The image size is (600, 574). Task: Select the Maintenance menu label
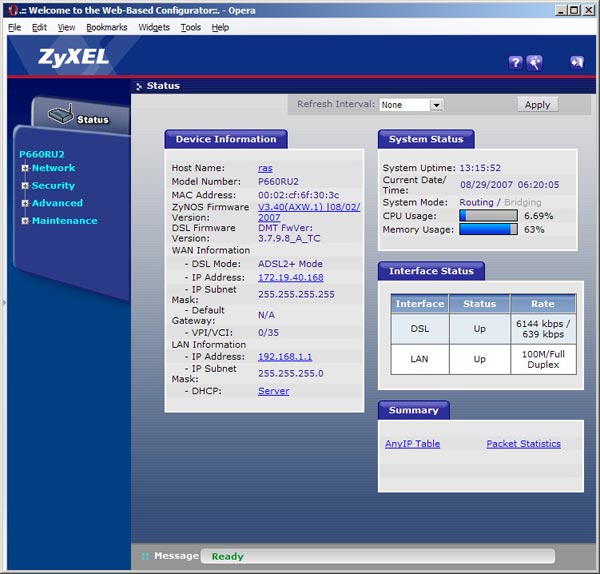[x=65, y=221]
